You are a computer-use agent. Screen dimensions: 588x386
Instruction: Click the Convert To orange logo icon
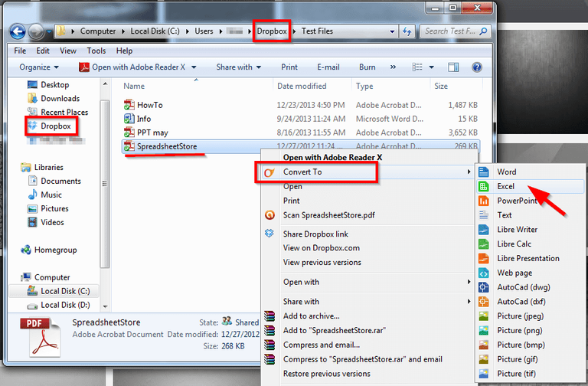click(x=269, y=172)
